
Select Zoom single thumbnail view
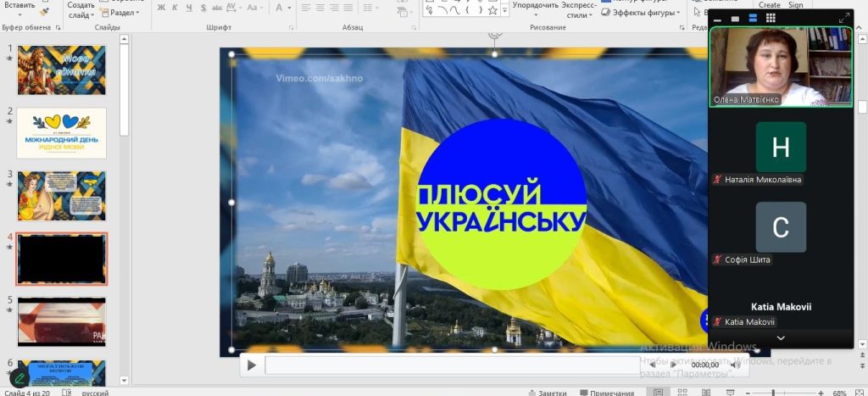point(735,19)
